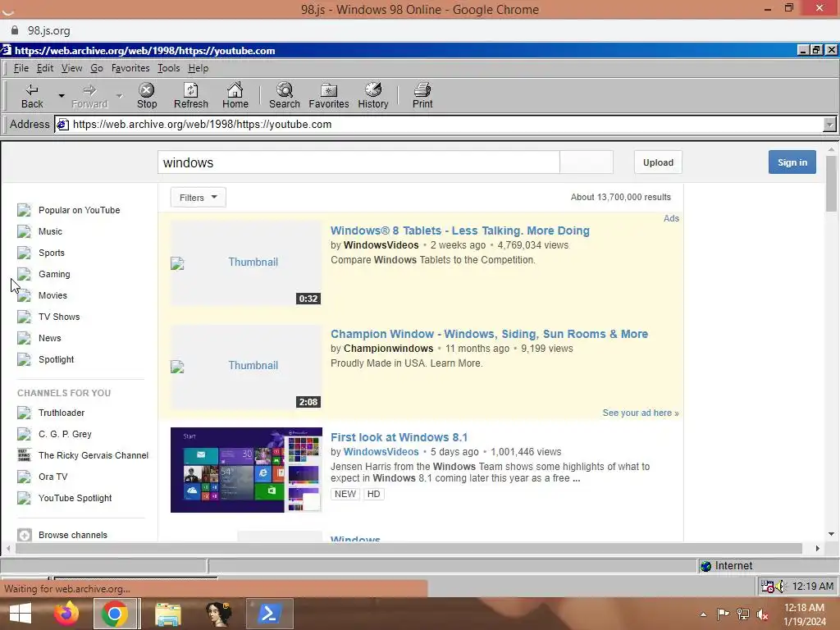Click the muted speaker icon in host tray
This screenshot has height=630, width=840.
[x=763, y=614]
